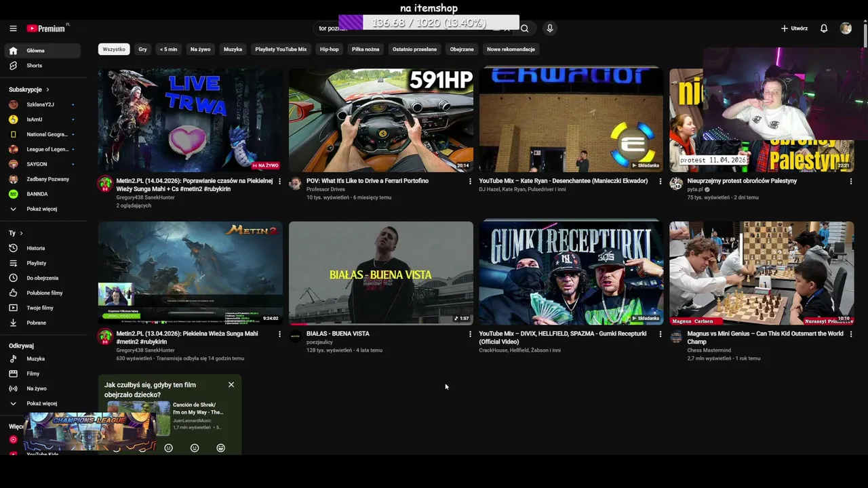Open Shorts in the sidebar
This screenshot has width=868, height=488.
(43, 66)
